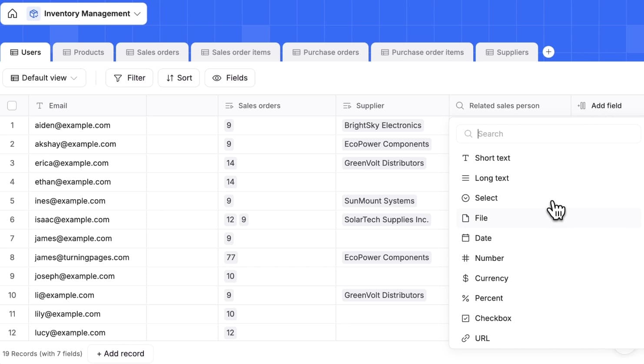This screenshot has height=364, width=644.
Task: Click the home icon
Action: pos(13,13)
